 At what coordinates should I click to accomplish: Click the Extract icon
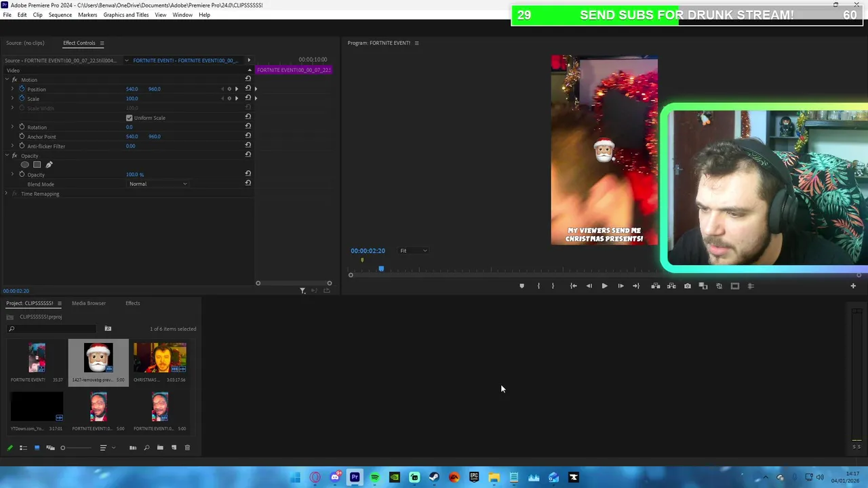pos(671,286)
